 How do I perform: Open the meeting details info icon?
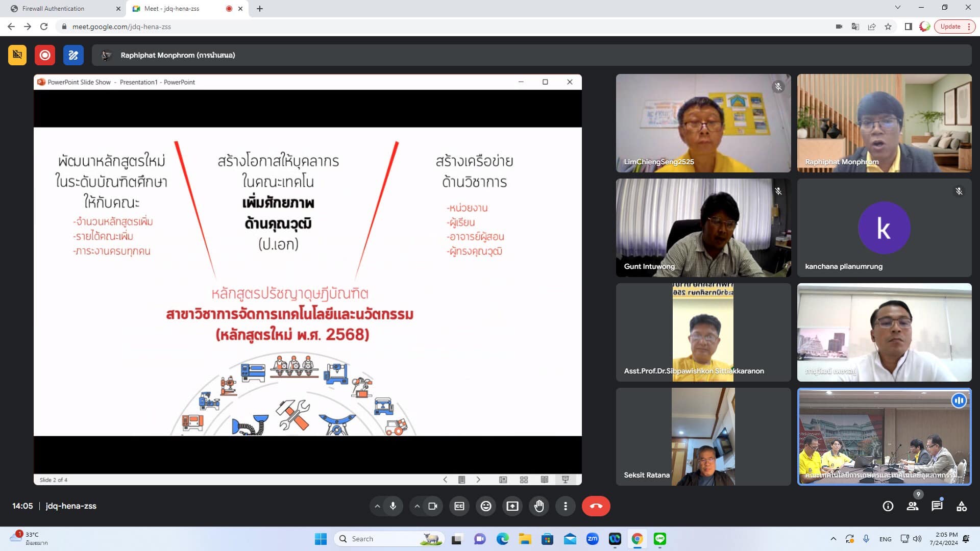888,506
